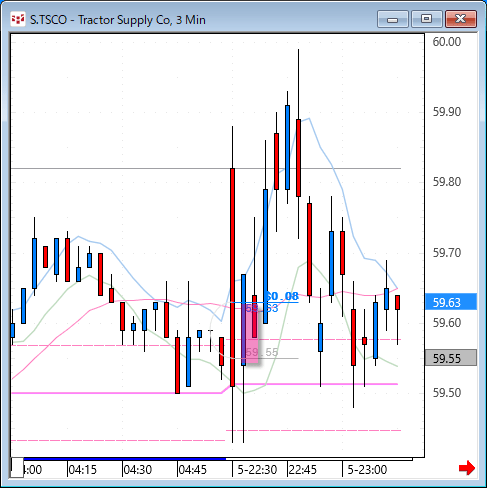487x488 pixels.
Task: Click the $0.08 profit label on chart
Action: pos(282,296)
